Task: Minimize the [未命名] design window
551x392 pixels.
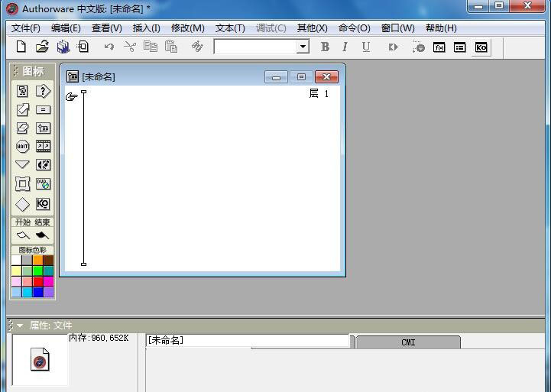Action: point(276,77)
